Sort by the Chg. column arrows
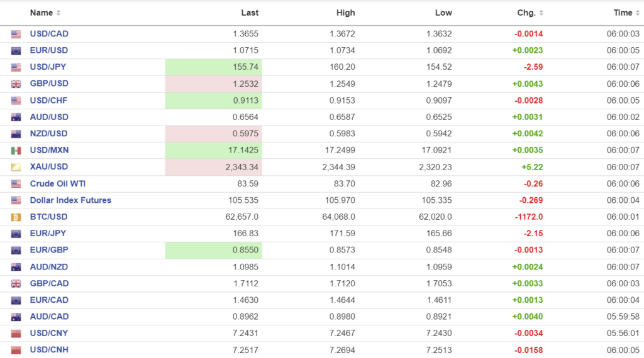This screenshot has height=358, width=644. (541, 13)
